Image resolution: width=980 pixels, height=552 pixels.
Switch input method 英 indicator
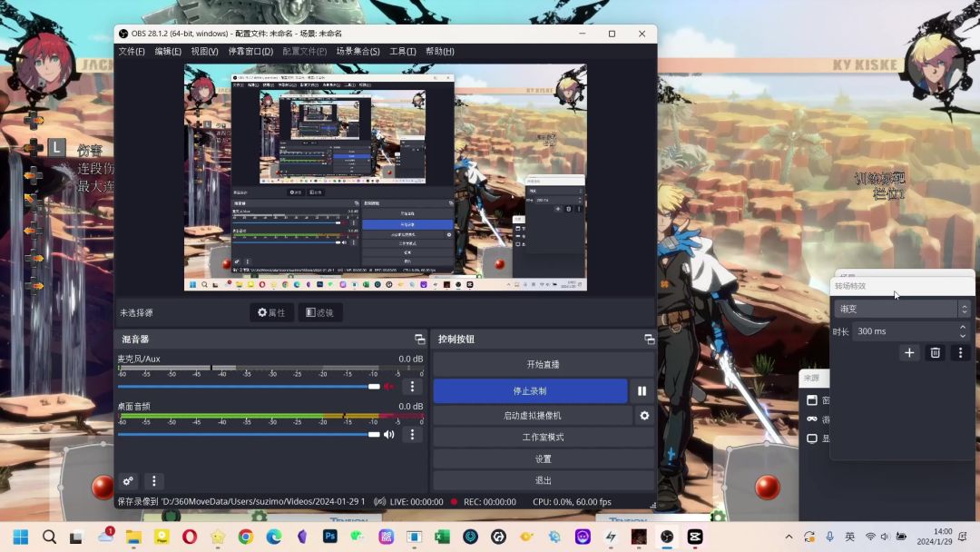click(849, 537)
